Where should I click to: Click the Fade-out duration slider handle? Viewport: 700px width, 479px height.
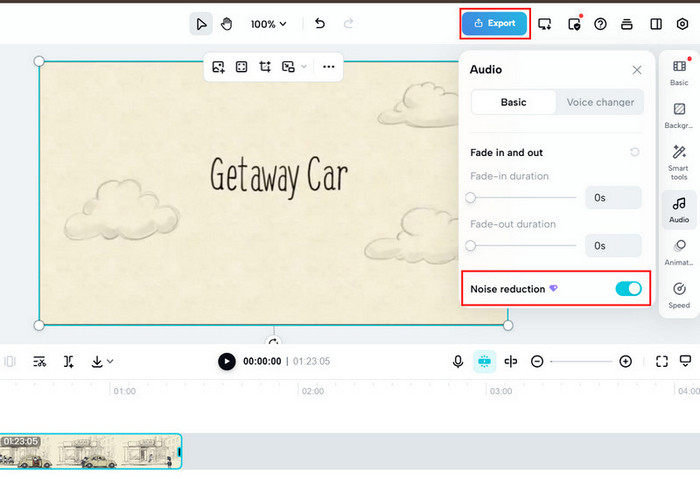pyautogui.click(x=471, y=246)
